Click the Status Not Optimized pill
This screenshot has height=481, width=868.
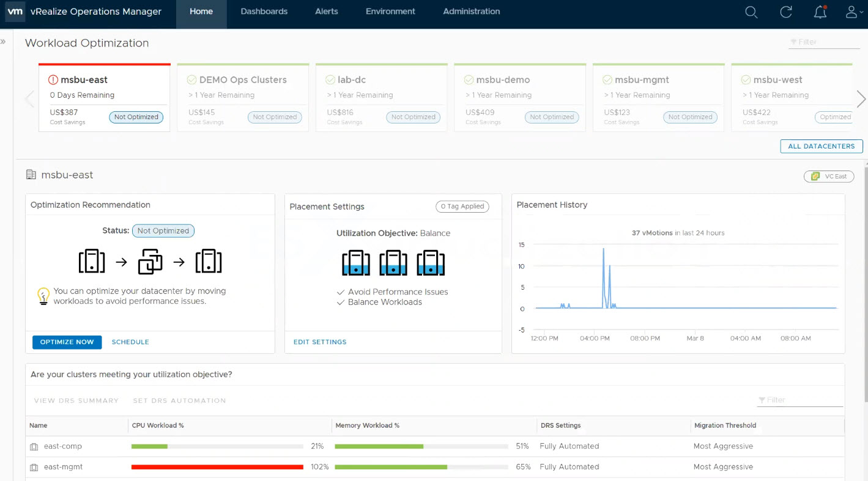coord(163,230)
